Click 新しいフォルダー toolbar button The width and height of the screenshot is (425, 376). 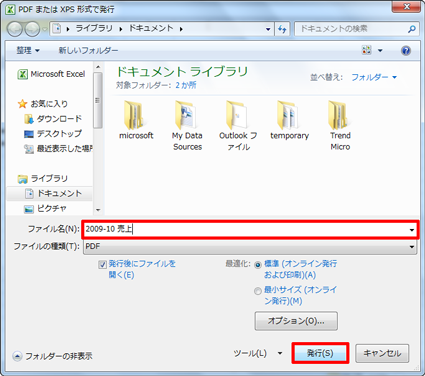tap(88, 51)
